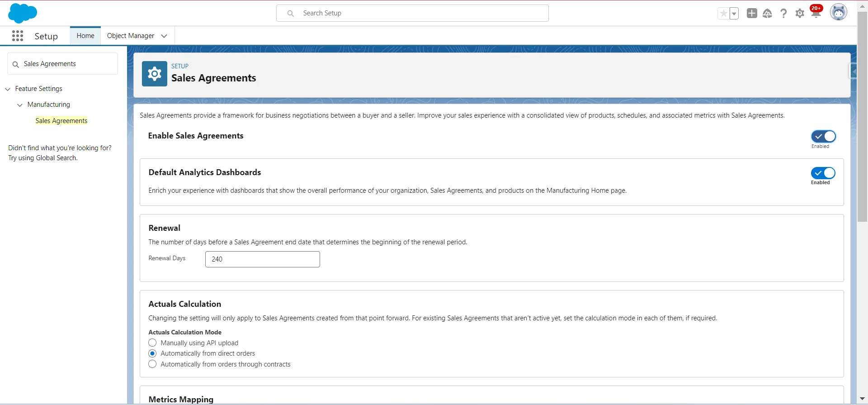This screenshot has width=868, height=405.
Task: Open the Trailhead guidance icon
Action: coord(768,14)
